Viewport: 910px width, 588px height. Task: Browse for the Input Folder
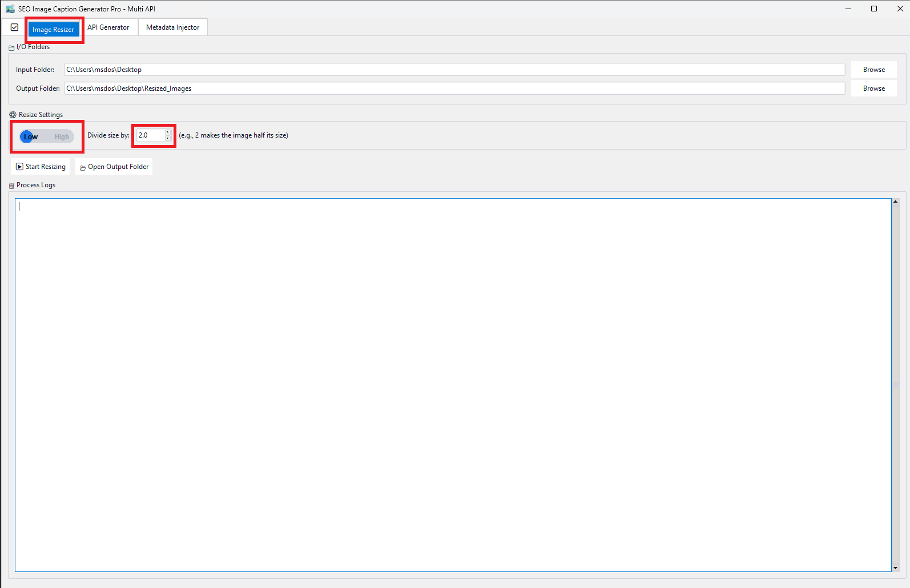(873, 70)
